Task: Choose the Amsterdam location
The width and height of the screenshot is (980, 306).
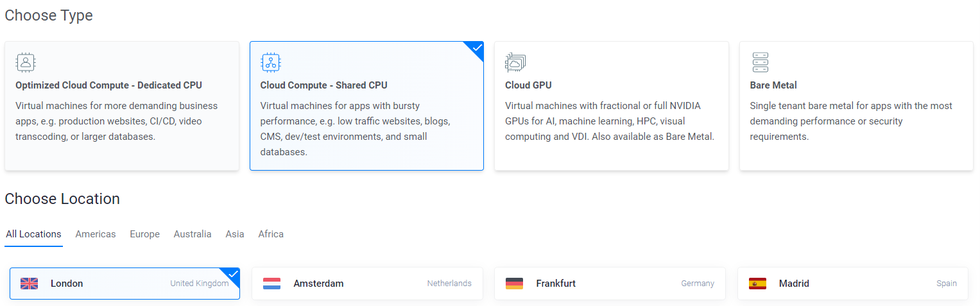Action: [367, 284]
